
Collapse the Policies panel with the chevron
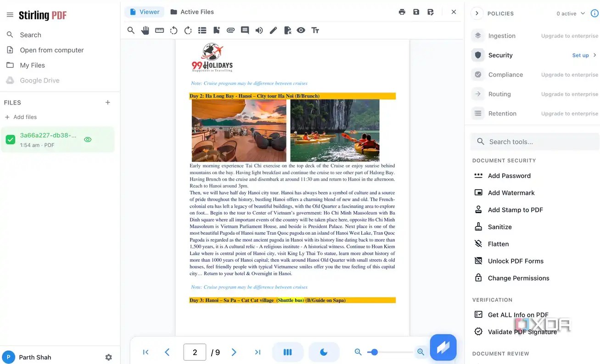coord(477,13)
